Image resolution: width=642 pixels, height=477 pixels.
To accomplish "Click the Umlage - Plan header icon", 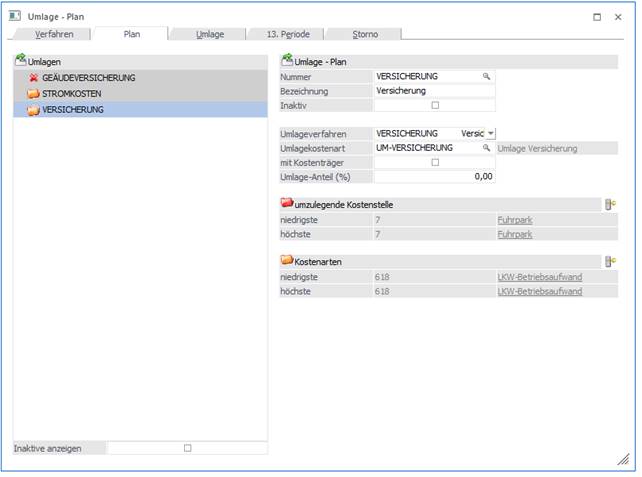I will pos(288,61).
